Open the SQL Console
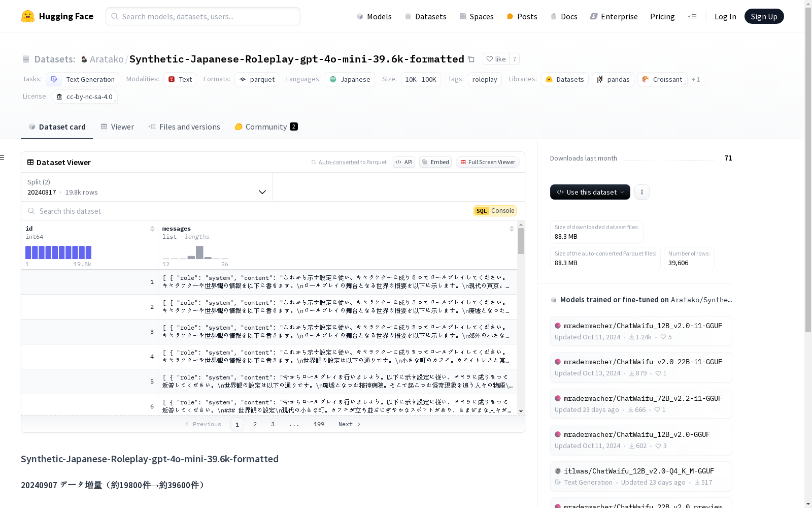The image size is (812, 508). (495, 211)
